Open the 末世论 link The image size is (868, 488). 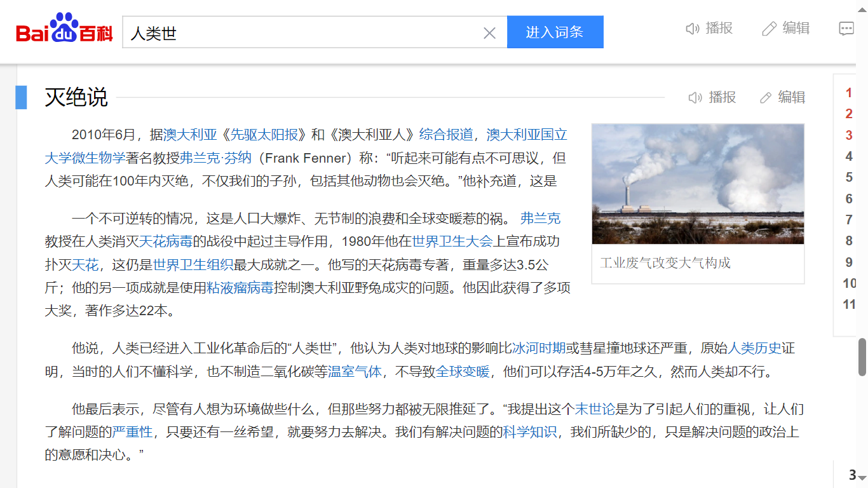pyautogui.click(x=595, y=409)
